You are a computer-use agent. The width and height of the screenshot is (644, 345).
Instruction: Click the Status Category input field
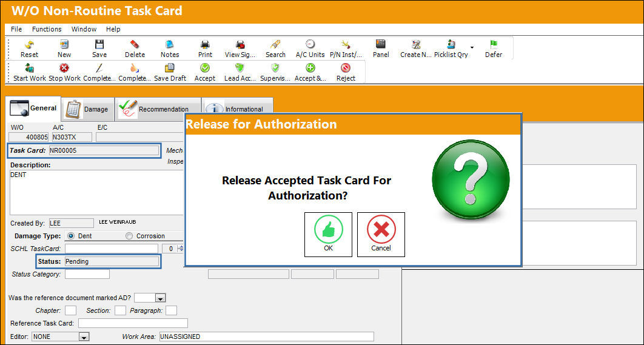click(87, 274)
